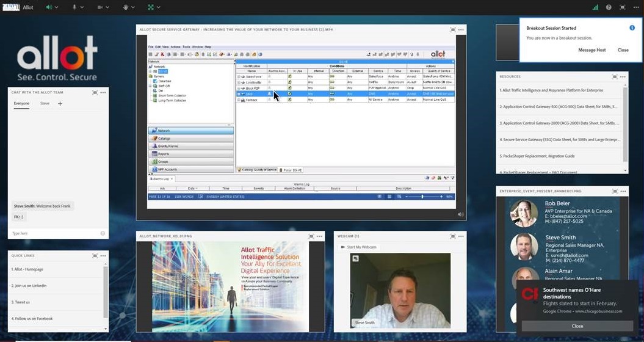644x342 pixels.
Task: Open raise hand status dropdown arrow
Action: (x=133, y=7)
